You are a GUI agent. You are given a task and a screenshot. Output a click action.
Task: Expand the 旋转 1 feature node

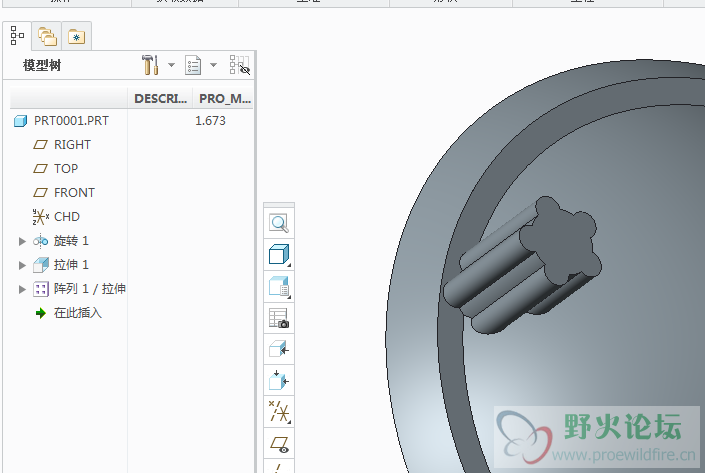[22, 241]
